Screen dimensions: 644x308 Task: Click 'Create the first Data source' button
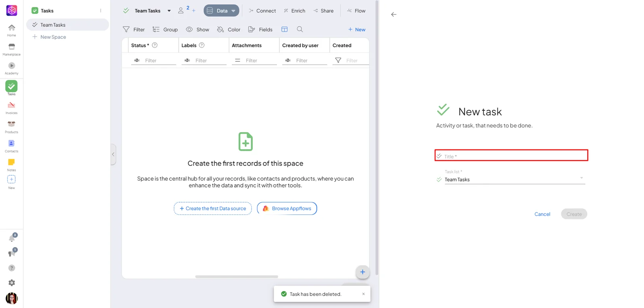tap(213, 208)
